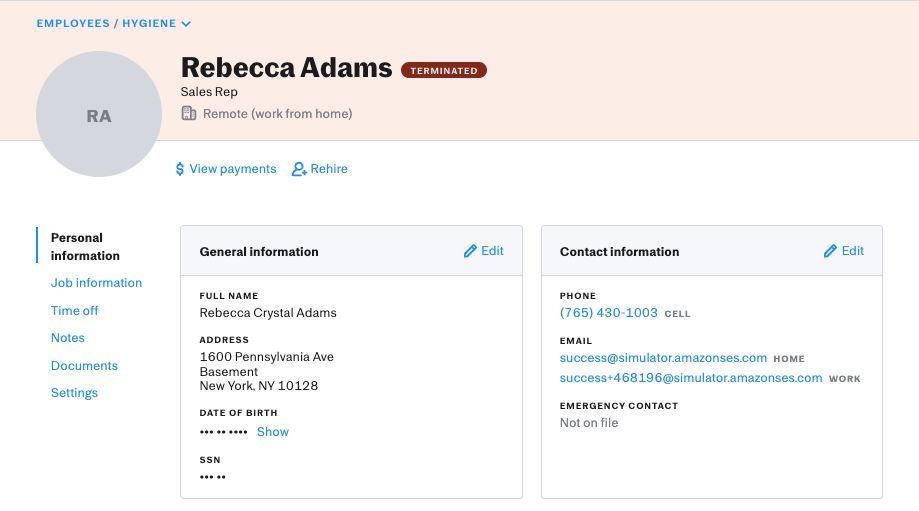Go to the Notes section
This screenshot has width=919, height=511.
[67, 338]
